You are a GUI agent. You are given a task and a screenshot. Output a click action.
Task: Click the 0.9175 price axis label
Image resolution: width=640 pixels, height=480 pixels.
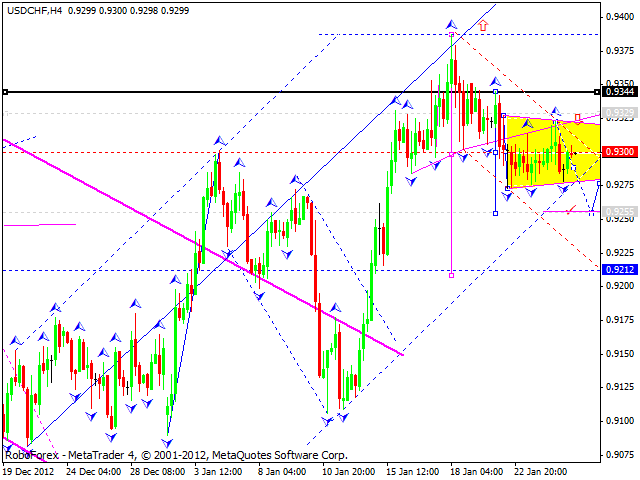[x=620, y=320]
